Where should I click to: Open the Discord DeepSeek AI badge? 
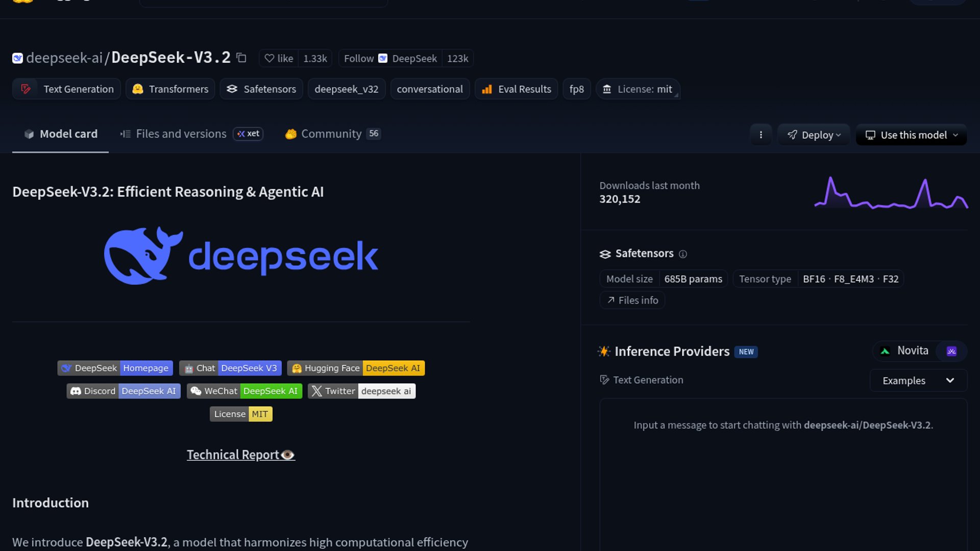tap(123, 391)
